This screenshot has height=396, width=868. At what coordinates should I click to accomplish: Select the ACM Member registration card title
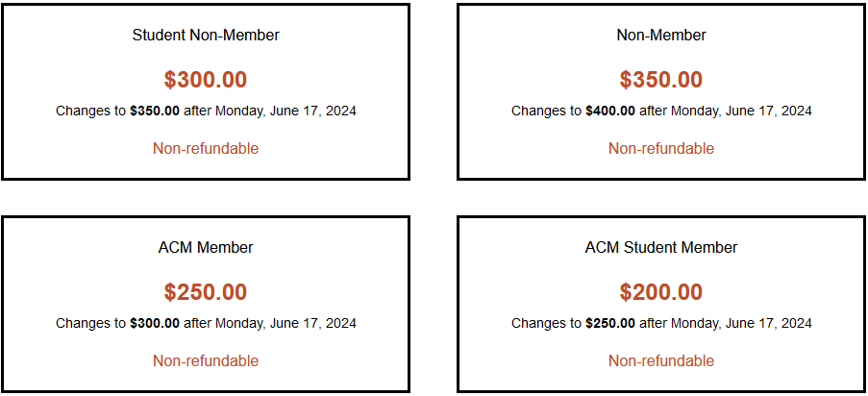206,248
